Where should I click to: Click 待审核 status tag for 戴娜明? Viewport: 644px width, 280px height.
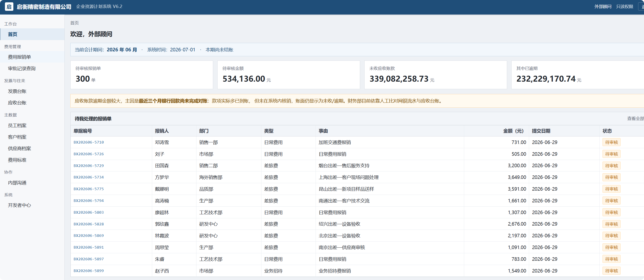click(x=611, y=189)
